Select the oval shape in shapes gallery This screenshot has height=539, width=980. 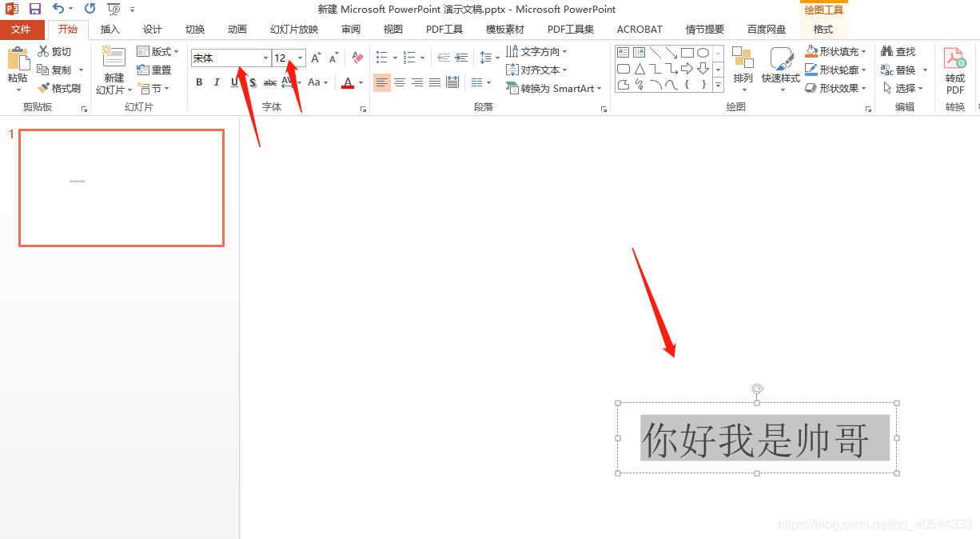703,53
